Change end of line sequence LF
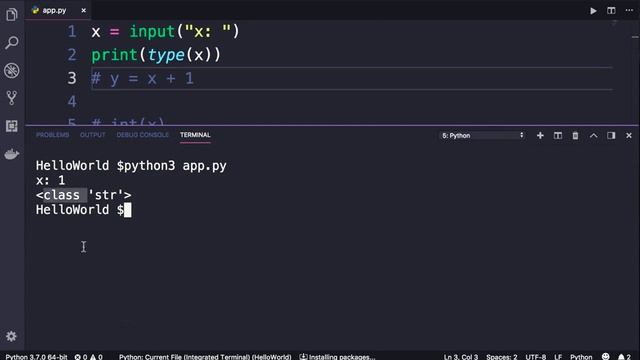Screen dimensions: 640x360 (x=558, y=357)
